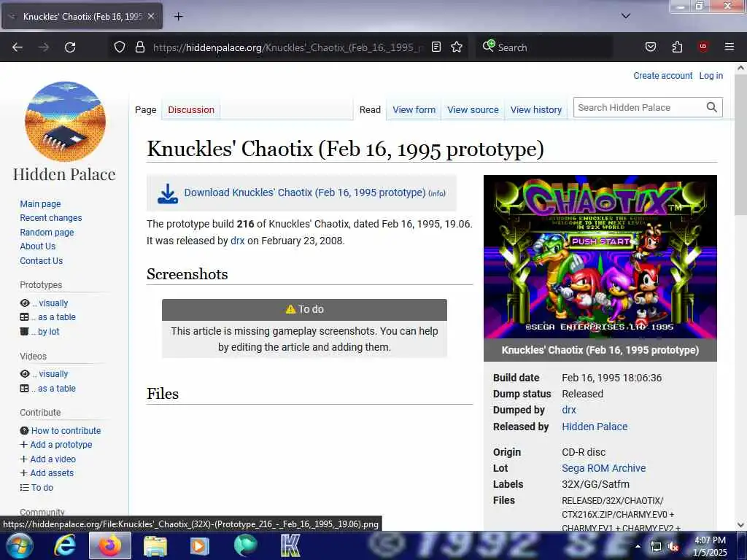Click Hidden Palace link in Released by row
The image size is (747, 560).
[x=595, y=427]
